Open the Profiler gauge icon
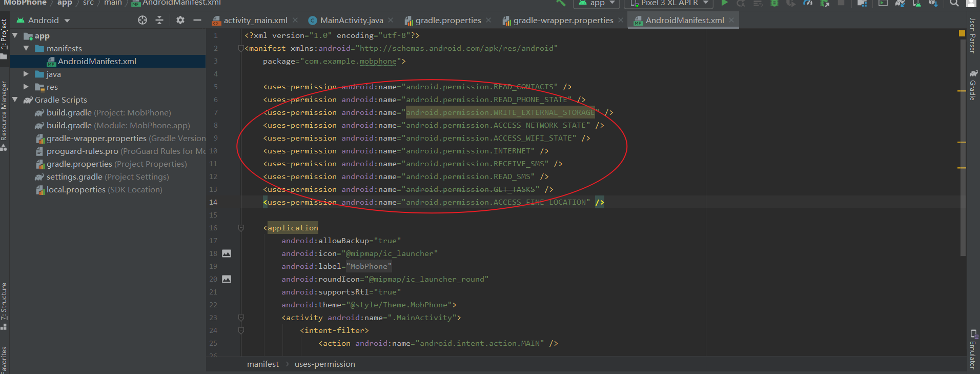This screenshot has width=980, height=374. pos(808,3)
